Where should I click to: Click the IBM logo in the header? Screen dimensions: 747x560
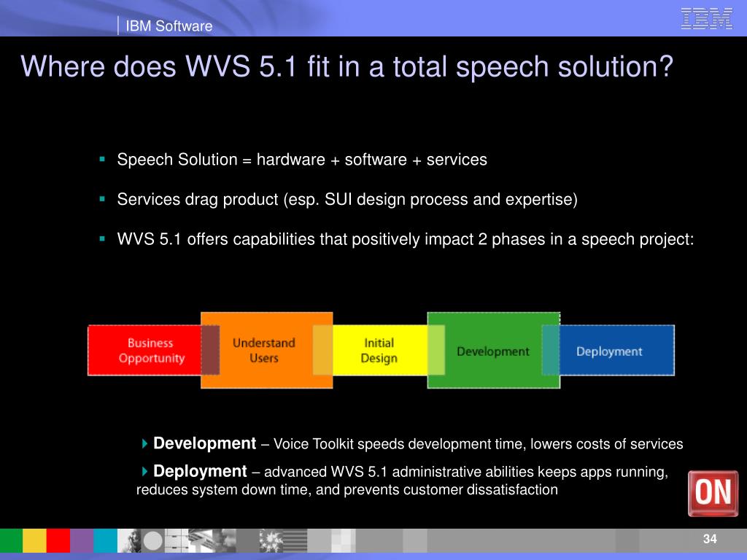pos(706,18)
